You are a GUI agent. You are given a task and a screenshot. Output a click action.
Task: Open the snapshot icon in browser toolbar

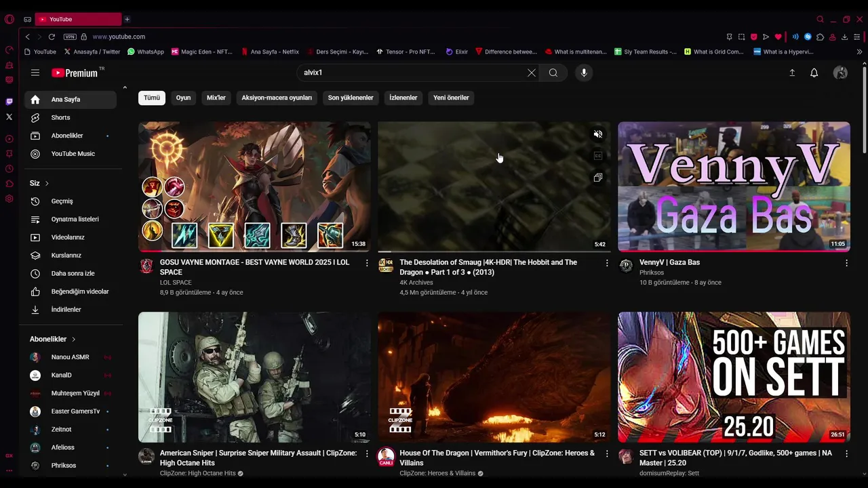pyautogui.click(x=741, y=37)
